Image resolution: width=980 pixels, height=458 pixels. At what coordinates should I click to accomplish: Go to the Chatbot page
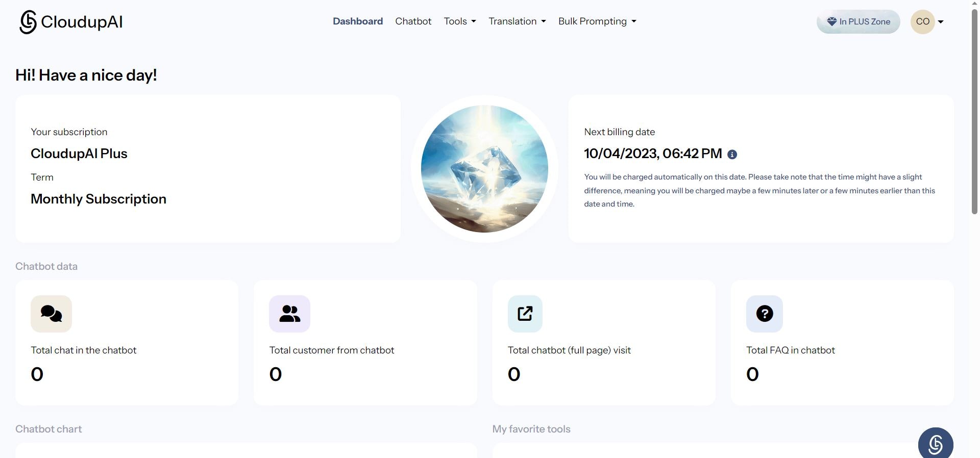click(x=413, y=21)
